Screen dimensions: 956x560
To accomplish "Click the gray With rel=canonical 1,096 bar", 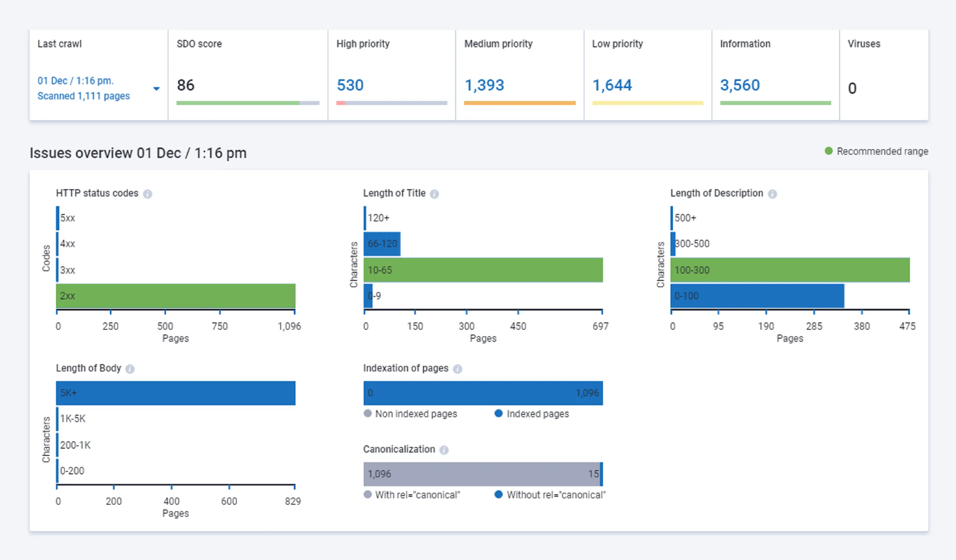I will [x=481, y=474].
